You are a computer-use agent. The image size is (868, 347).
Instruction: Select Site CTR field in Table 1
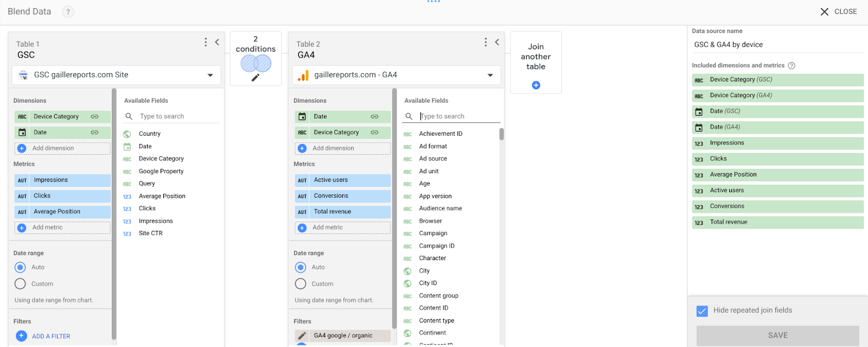pos(150,234)
